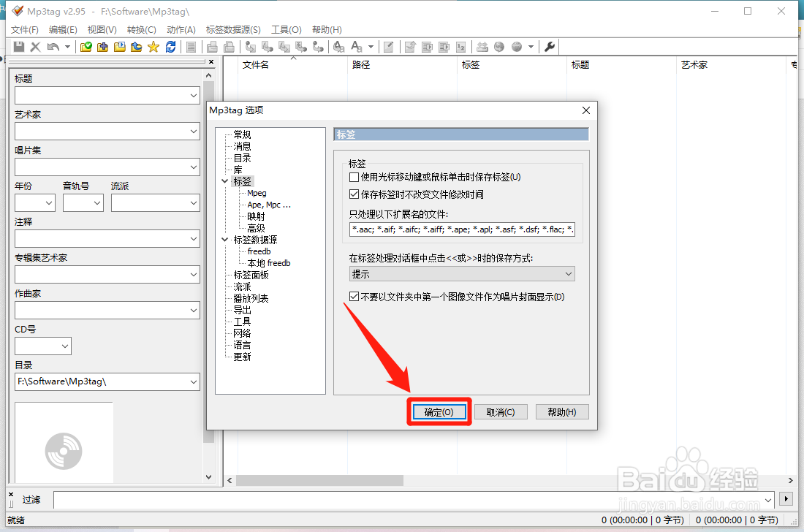Click the folder with up arrow icon
804x532 pixels.
pos(137,47)
